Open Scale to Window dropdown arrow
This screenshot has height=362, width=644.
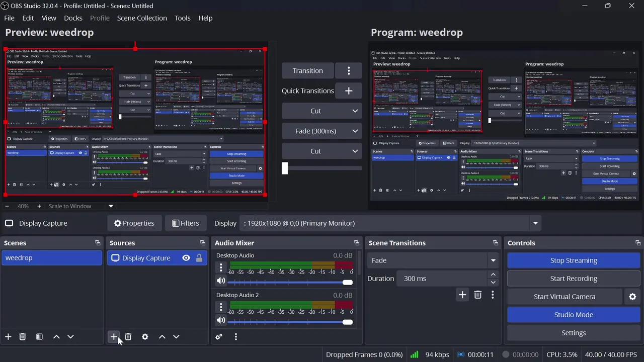pos(111,206)
